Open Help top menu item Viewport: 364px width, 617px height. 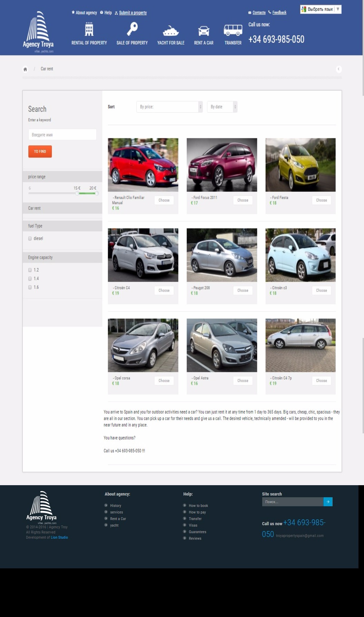[x=106, y=13]
